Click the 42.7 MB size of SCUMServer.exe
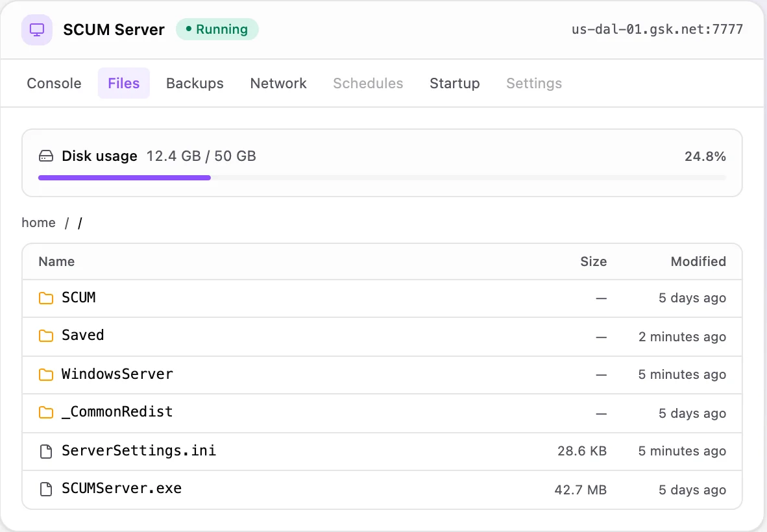This screenshot has width=767, height=532. [x=580, y=489]
